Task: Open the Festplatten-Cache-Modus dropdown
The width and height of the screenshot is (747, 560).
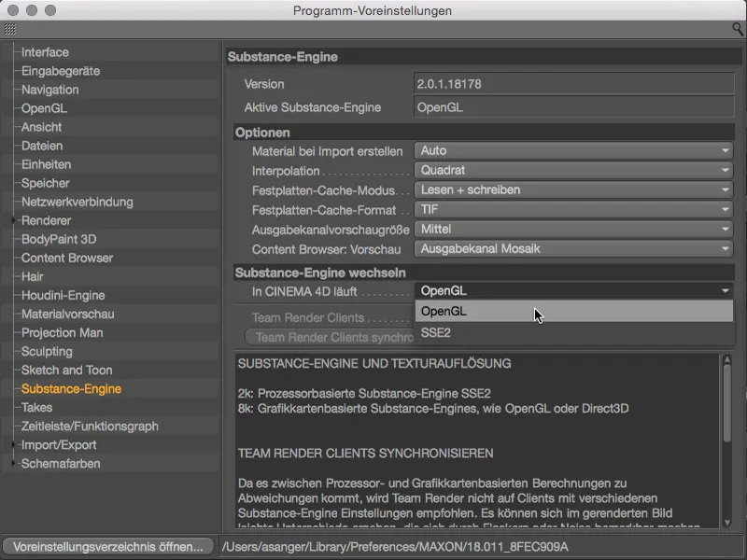Action: click(573, 190)
